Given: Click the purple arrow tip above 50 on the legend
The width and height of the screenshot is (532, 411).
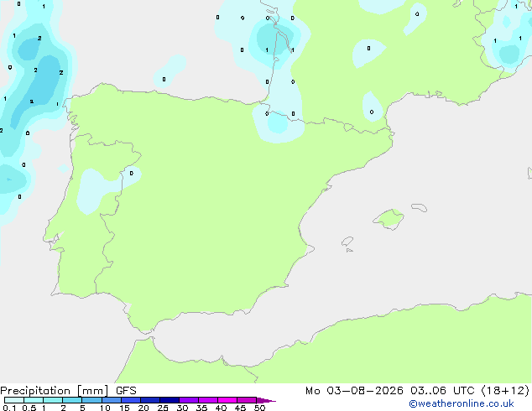Looking at the screenshot, I should tap(266, 400).
